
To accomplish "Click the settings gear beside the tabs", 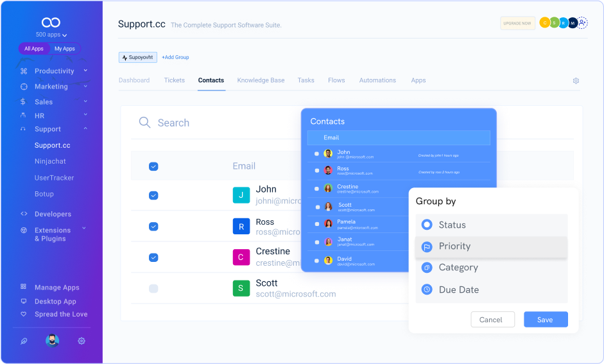I will pos(576,81).
